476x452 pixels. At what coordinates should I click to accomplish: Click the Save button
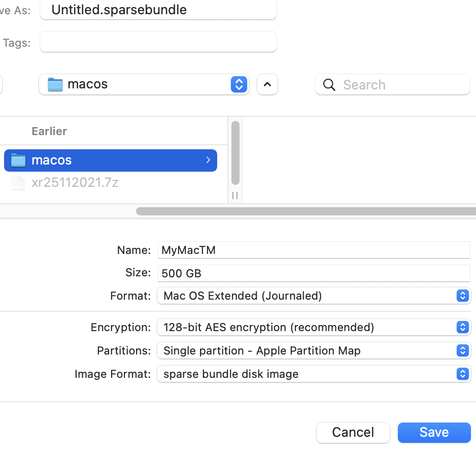point(434,432)
